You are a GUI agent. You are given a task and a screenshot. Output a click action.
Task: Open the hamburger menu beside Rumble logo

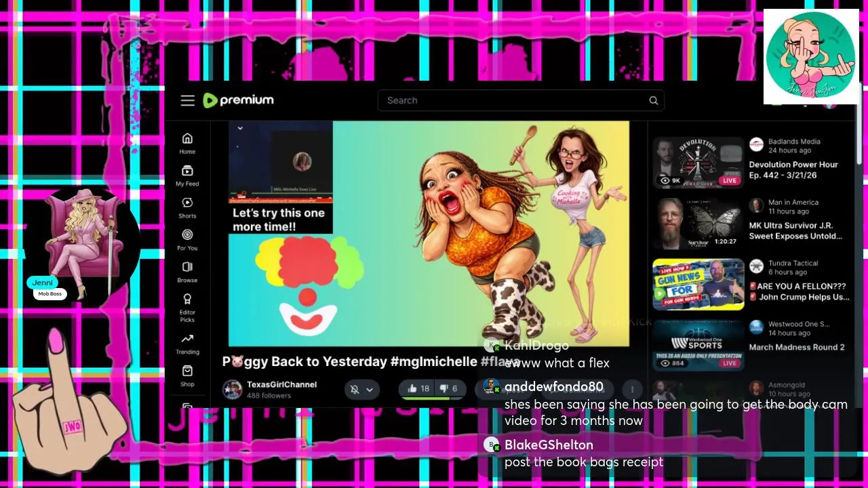click(188, 100)
